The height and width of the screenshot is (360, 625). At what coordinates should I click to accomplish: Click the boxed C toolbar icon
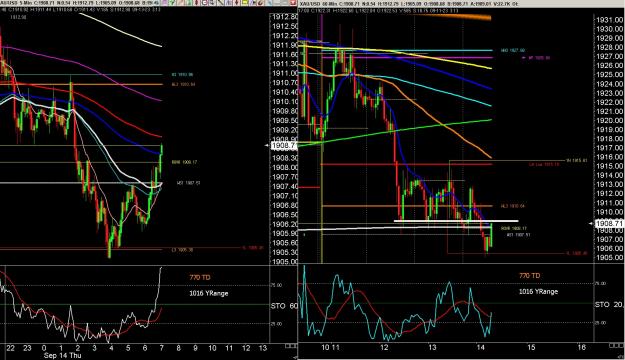[x=204, y=2]
